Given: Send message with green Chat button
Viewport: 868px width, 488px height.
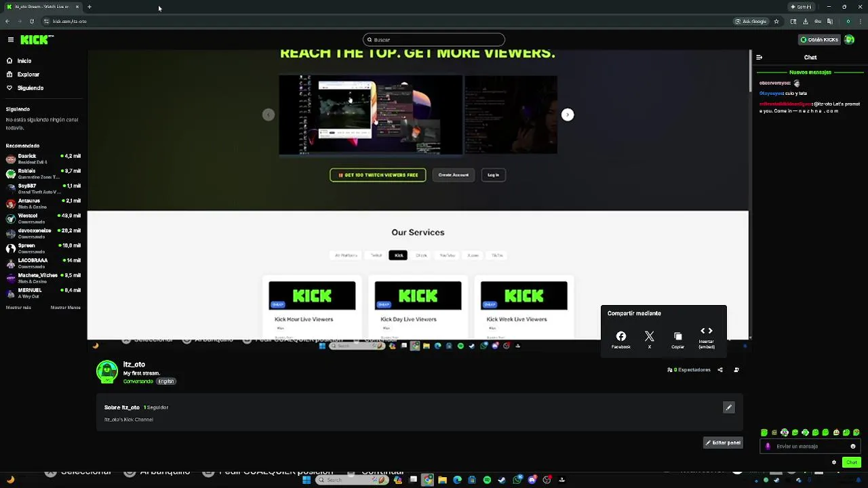Looking at the screenshot, I should point(852,462).
